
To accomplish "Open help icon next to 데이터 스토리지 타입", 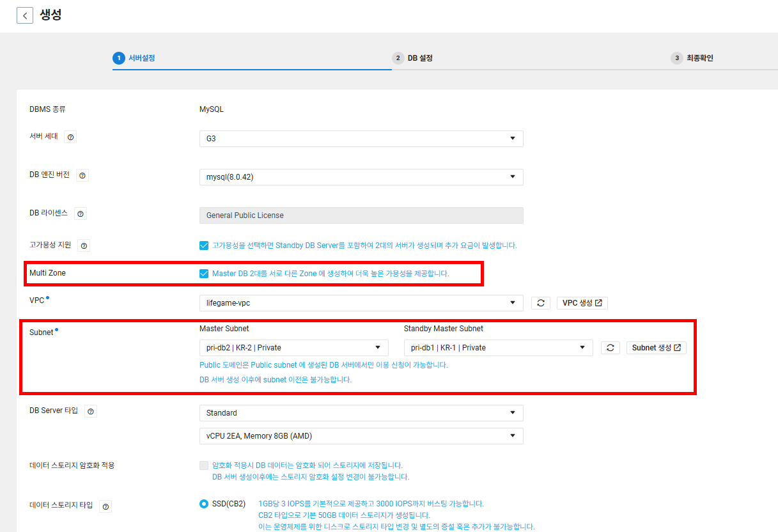I will (106, 506).
